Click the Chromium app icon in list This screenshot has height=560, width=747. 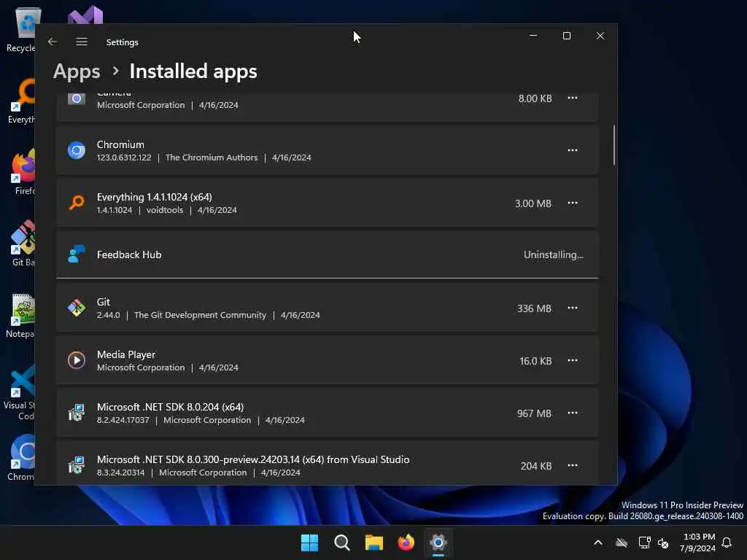pyautogui.click(x=76, y=150)
